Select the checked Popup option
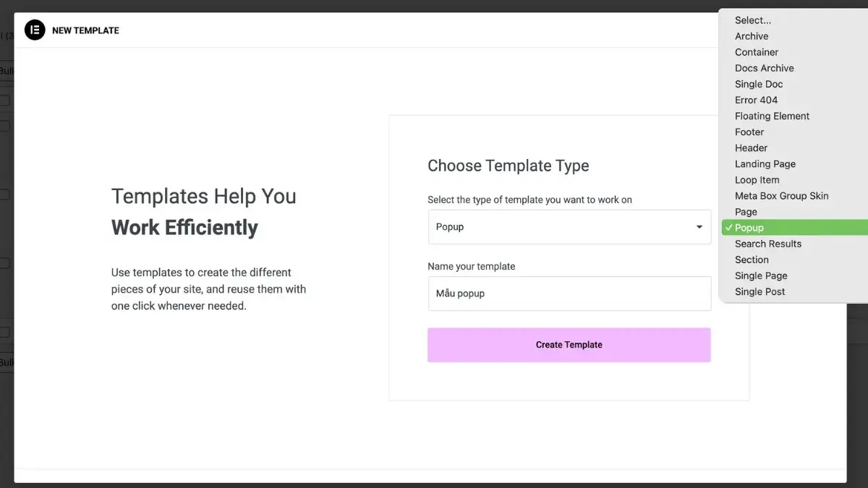The height and width of the screenshot is (488, 868). pos(793,228)
